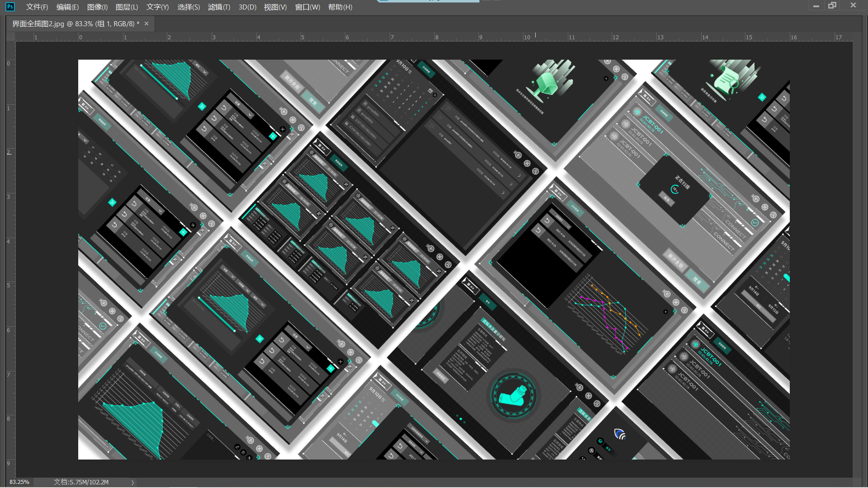868x488 pixels.
Task: Open the 帮助(H) menu
Action: [340, 7]
